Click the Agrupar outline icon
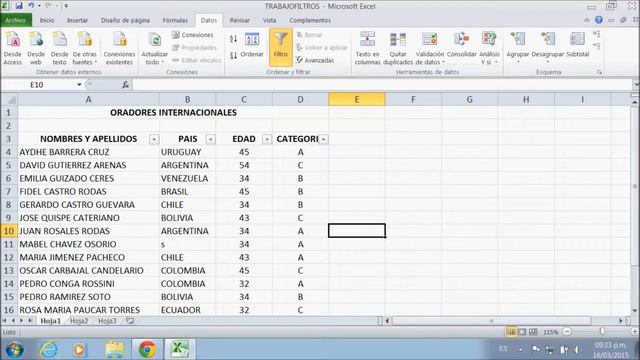This screenshot has width=640, height=360. pos(518,40)
